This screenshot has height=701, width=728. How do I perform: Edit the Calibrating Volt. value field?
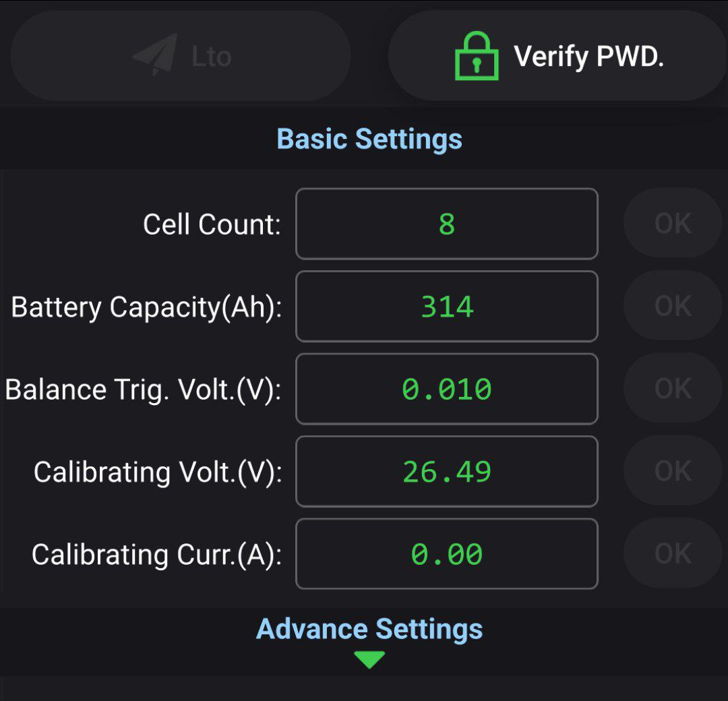pyautogui.click(x=446, y=472)
